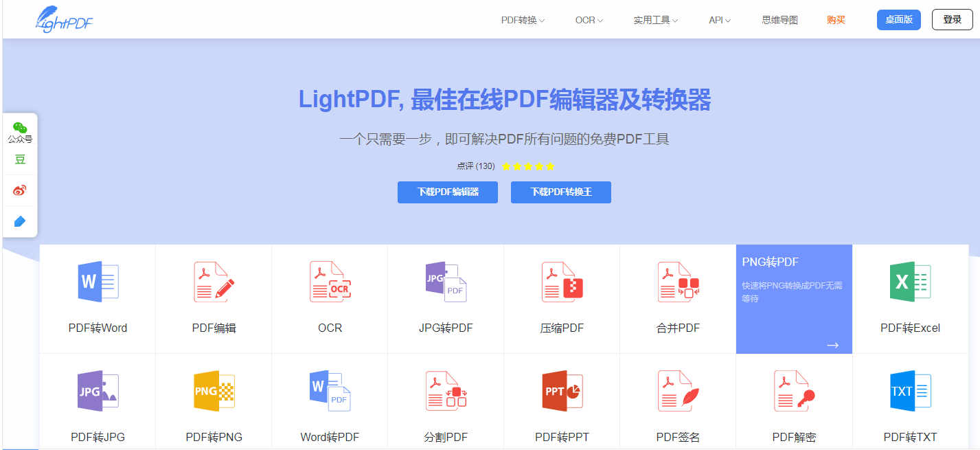This screenshot has width=980, height=450.
Task: Click the 合并PDF label text
Action: 678,328
